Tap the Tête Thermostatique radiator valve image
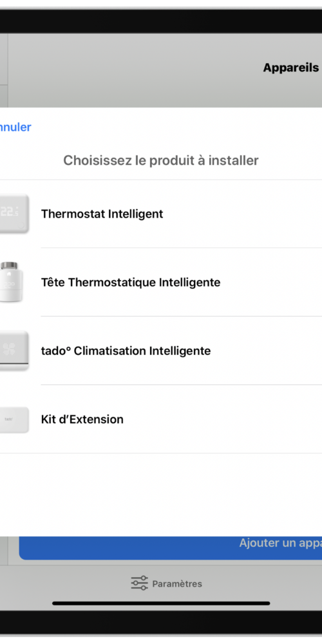This screenshot has width=322, height=644. point(11,282)
